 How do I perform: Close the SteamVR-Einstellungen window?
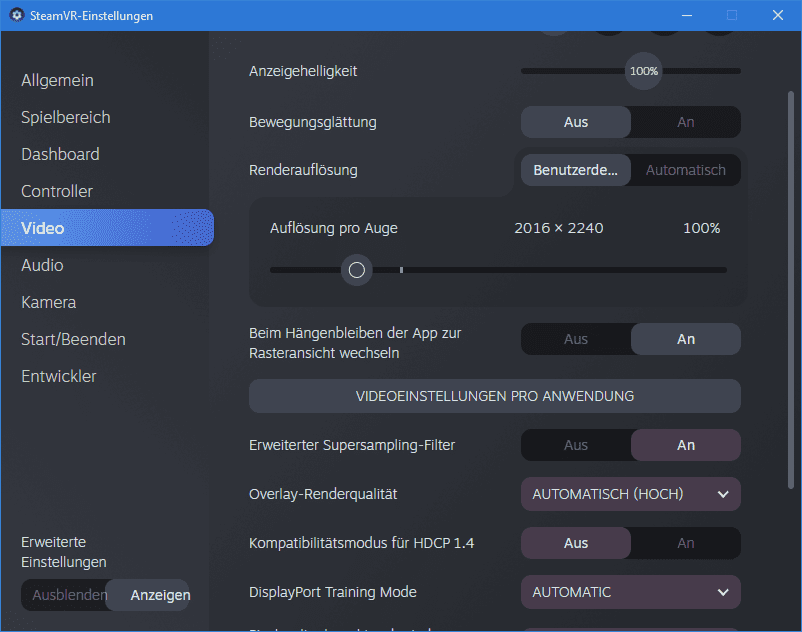(778, 15)
